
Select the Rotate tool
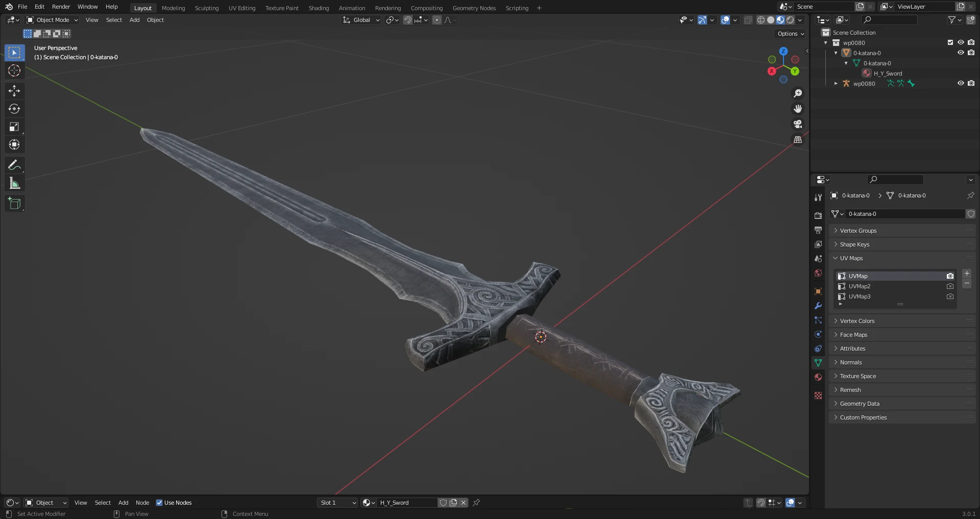(14, 109)
